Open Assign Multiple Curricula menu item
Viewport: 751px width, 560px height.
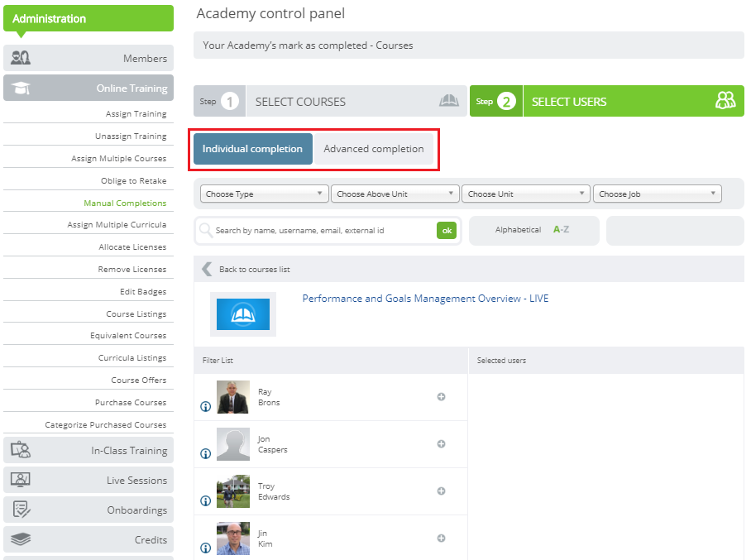click(117, 225)
